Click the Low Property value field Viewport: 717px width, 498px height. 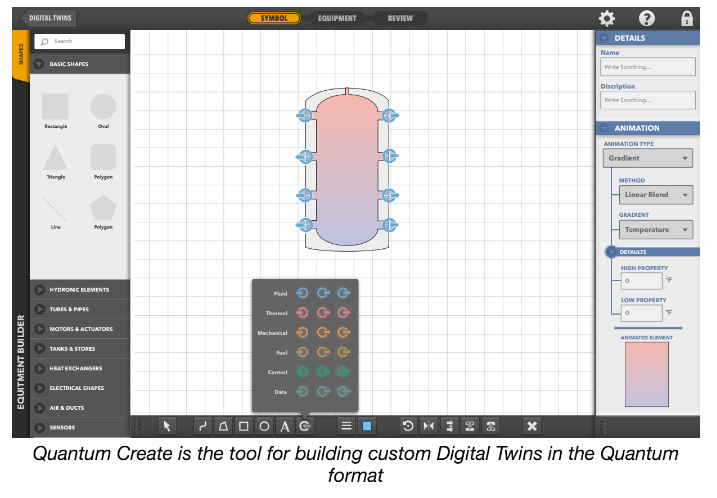coord(642,313)
